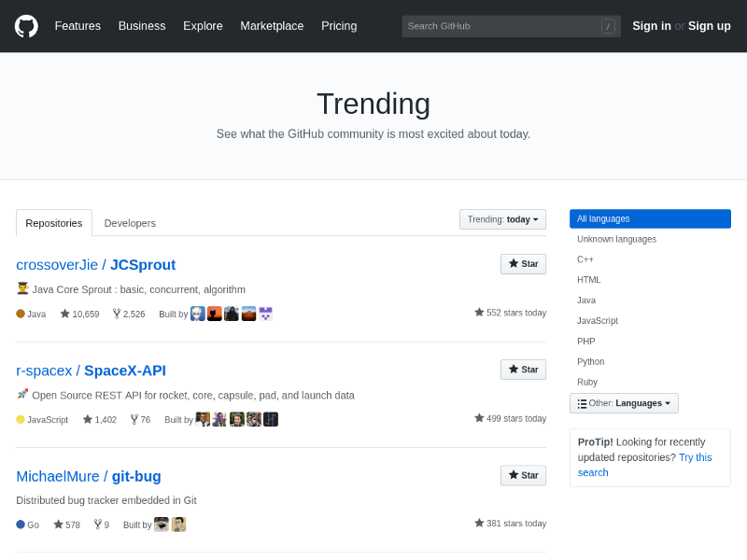
Task: Click the GitHub Octocat logo
Action: [x=26, y=26]
